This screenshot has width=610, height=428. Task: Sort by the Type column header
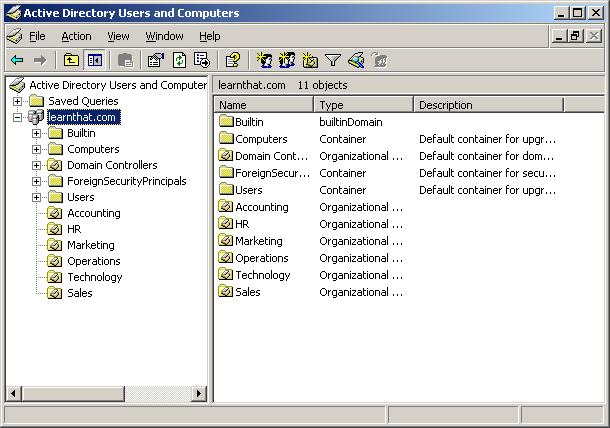(x=364, y=105)
